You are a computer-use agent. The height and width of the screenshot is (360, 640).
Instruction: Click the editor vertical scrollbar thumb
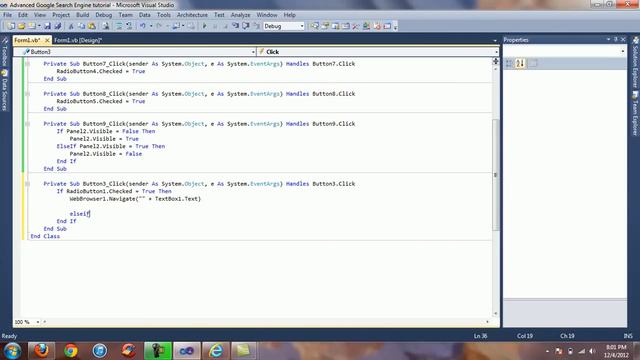click(x=496, y=175)
